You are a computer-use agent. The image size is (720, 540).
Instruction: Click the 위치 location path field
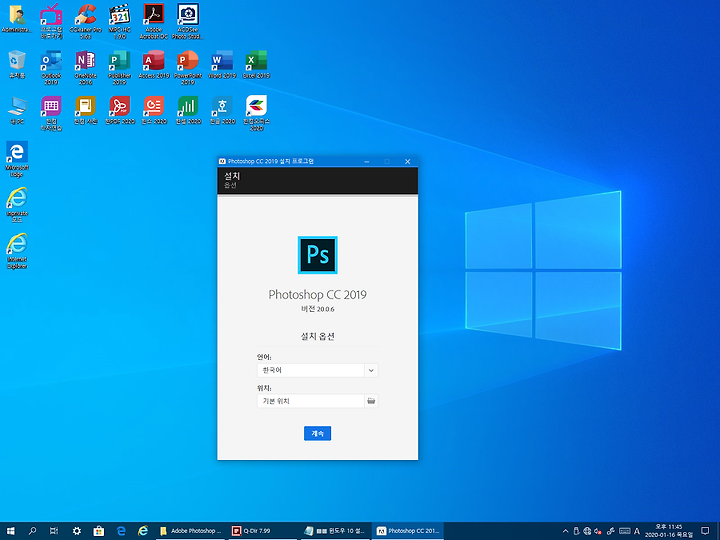tap(311, 401)
